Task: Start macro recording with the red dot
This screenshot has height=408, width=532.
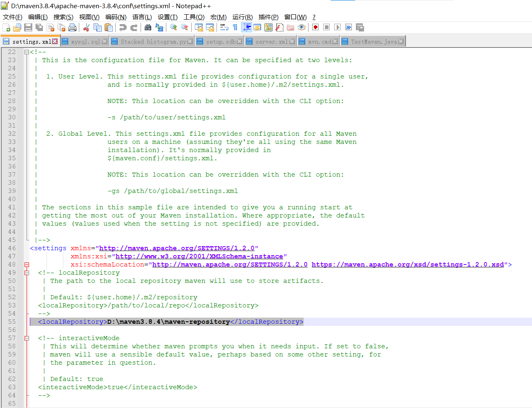Action: coord(315,27)
